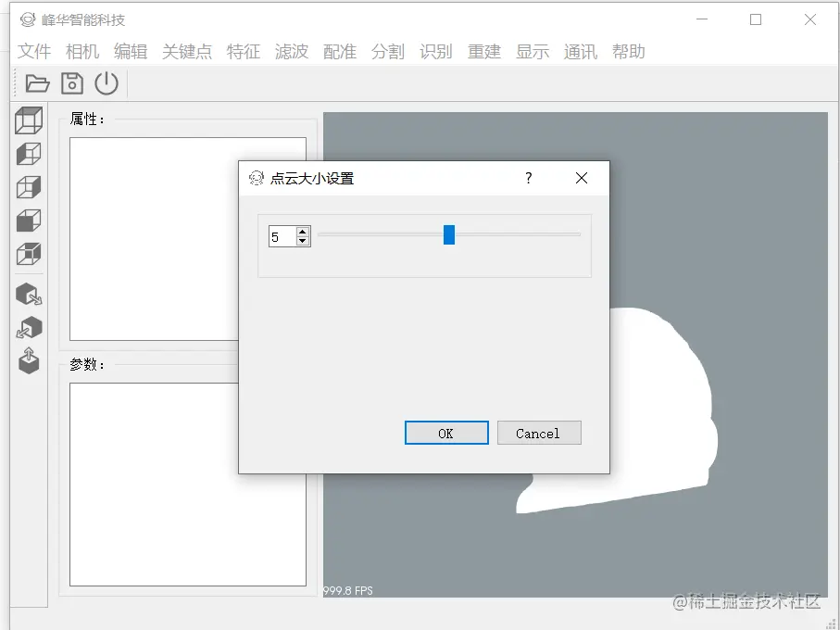Open the 显示 menu
Image resolution: width=840 pixels, height=630 pixels.
533,52
